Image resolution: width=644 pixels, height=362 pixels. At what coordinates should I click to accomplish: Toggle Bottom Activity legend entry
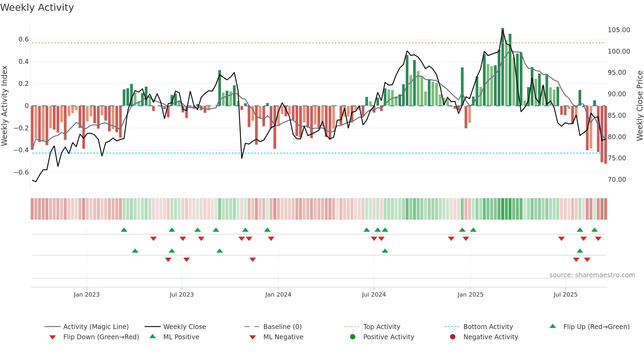coord(479,327)
